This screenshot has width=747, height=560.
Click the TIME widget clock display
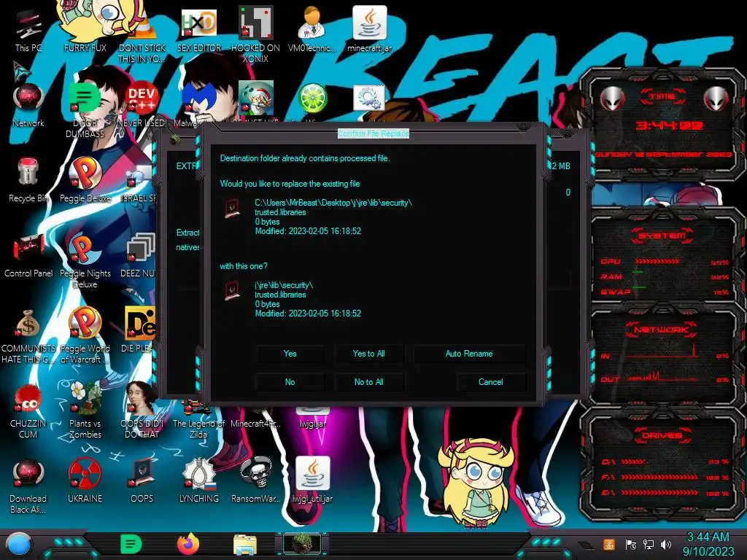click(x=669, y=125)
